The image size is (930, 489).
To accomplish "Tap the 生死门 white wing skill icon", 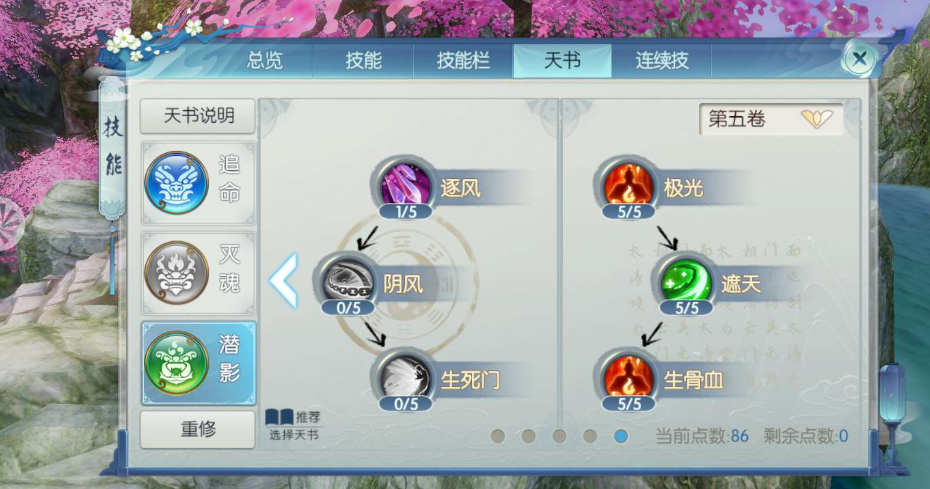I will point(406,377).
